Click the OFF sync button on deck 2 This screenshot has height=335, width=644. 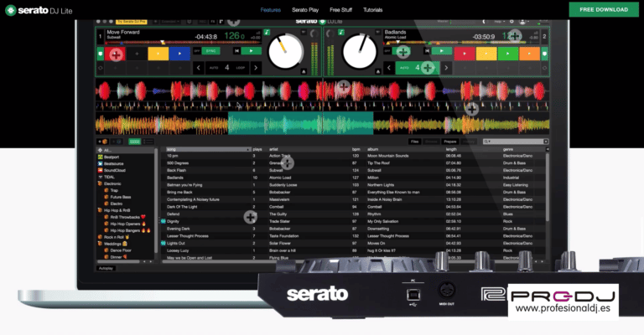387,51
